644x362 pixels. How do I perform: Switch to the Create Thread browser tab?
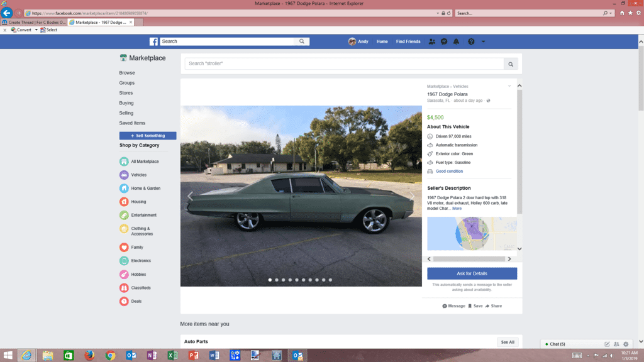[35, 22]
